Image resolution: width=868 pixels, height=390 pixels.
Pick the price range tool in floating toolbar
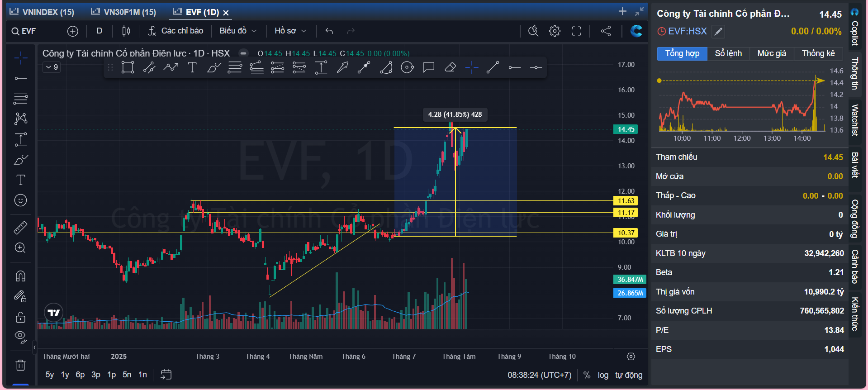tap(321, 68)
